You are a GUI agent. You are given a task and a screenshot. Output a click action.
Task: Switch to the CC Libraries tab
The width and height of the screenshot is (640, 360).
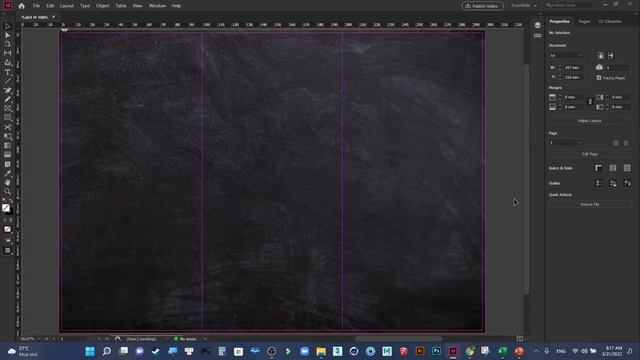(x=610, y=21)
